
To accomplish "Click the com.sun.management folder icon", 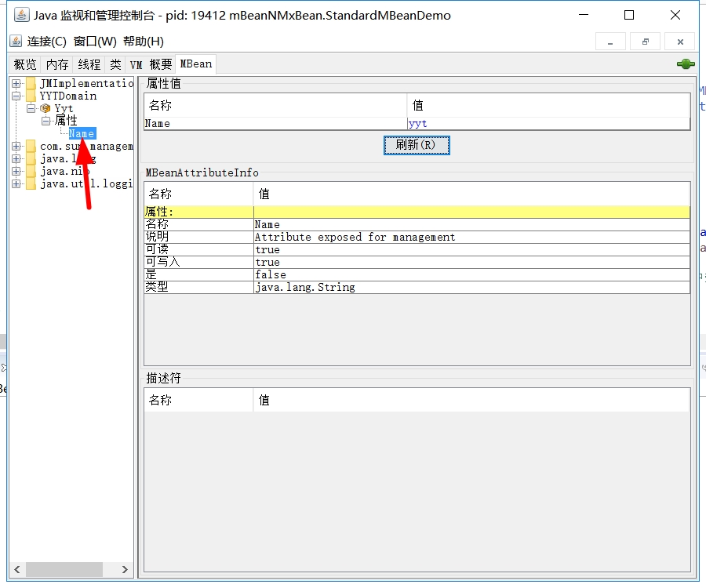I will 30,146.
